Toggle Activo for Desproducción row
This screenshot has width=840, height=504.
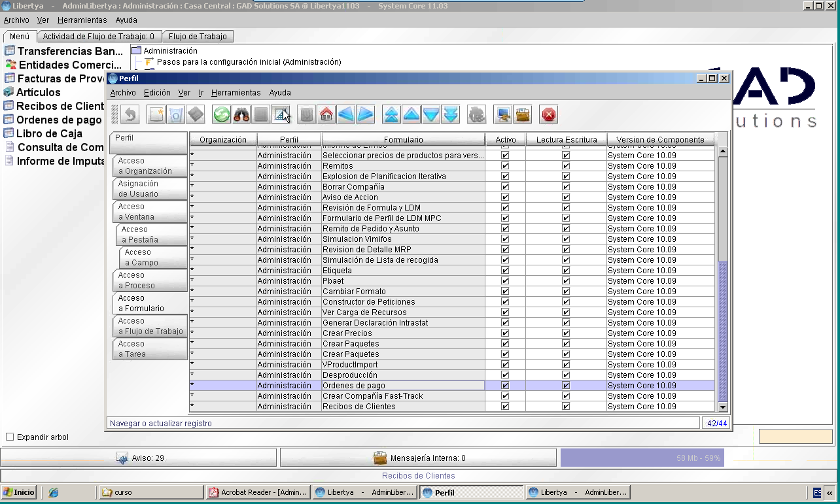505,375
